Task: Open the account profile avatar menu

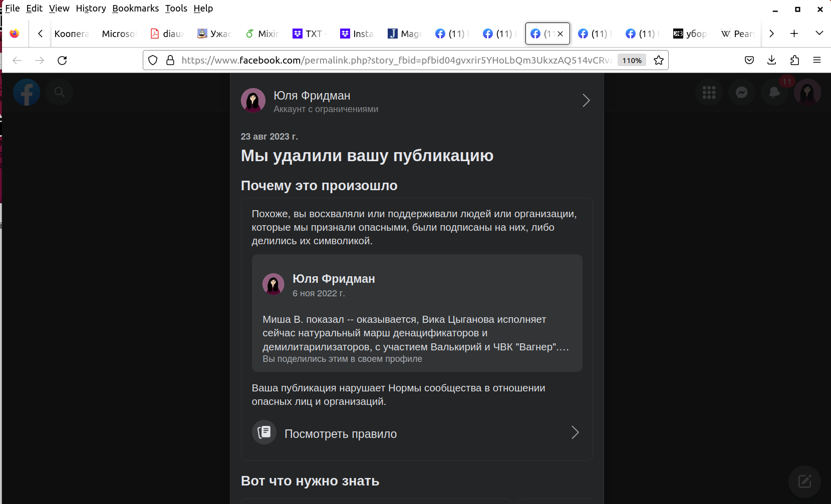Action: [x=807, y=92]
